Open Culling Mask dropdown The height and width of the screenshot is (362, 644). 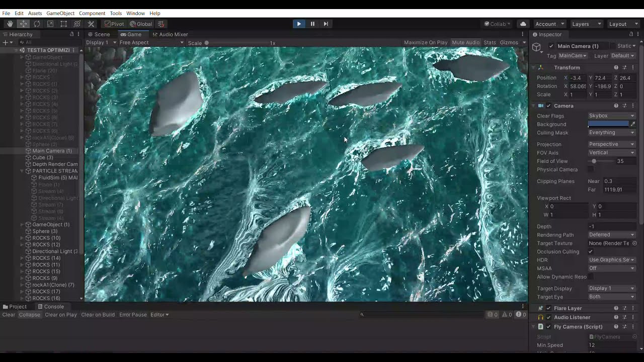tap(612, 133)
